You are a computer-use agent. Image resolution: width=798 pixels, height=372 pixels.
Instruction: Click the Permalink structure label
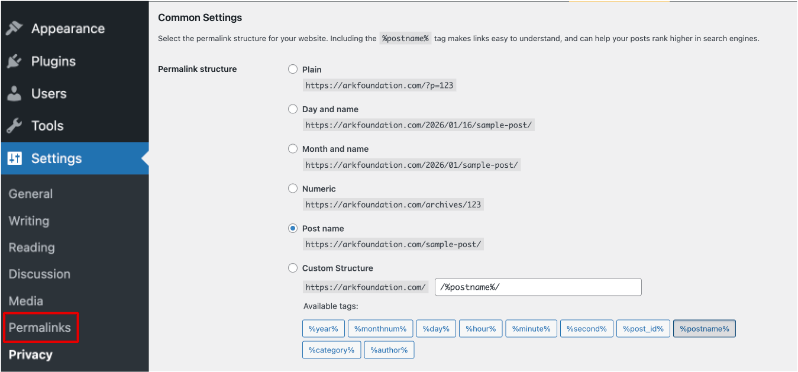click(197, 69)
